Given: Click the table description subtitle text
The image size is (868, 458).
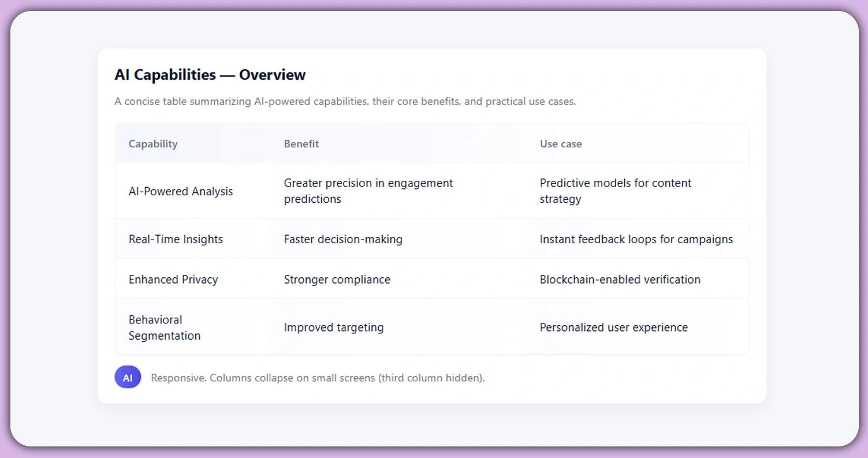Looking at the screenshot, I should click(345, 102).
